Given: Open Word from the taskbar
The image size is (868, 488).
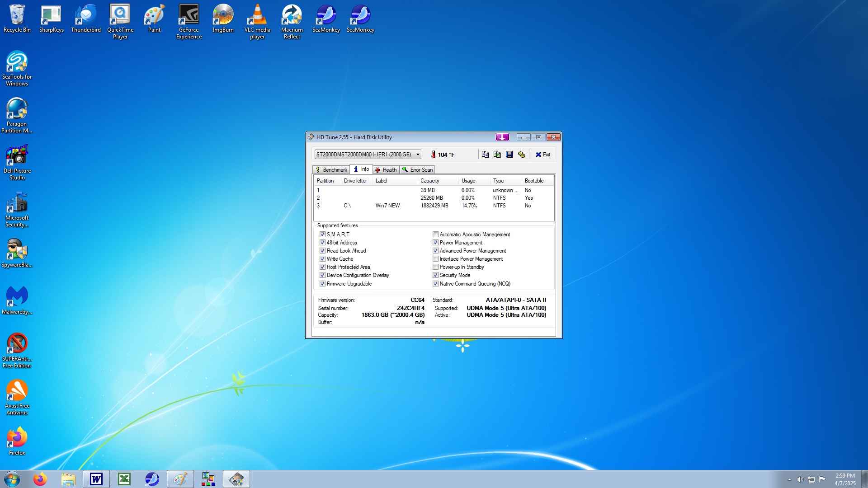Looking at the screenshot, I should click(96, 479).
